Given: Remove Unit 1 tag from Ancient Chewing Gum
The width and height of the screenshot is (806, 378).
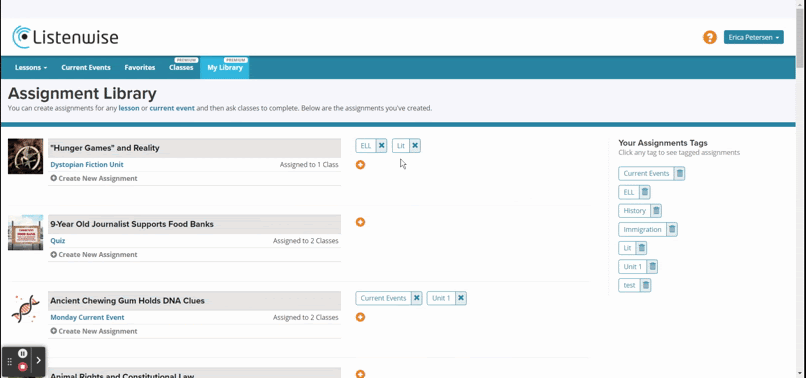Looking at the screenshot, I should click(x=461, y=298).
